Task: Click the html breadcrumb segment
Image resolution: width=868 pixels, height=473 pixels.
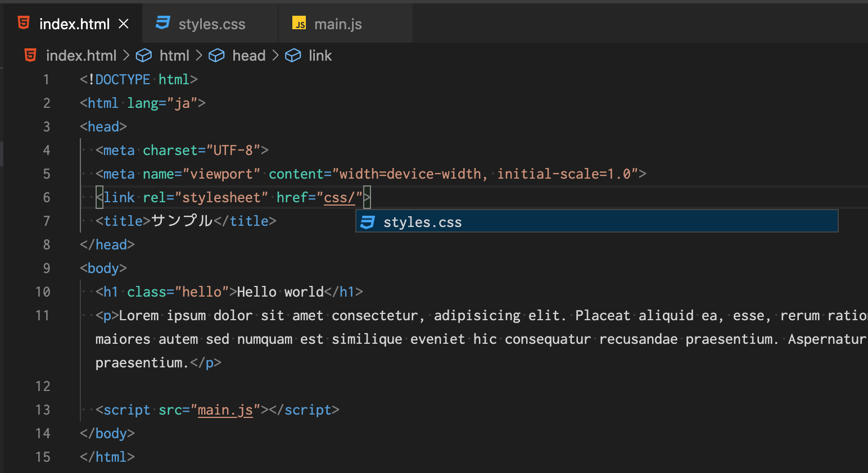Action: point(174,56)
